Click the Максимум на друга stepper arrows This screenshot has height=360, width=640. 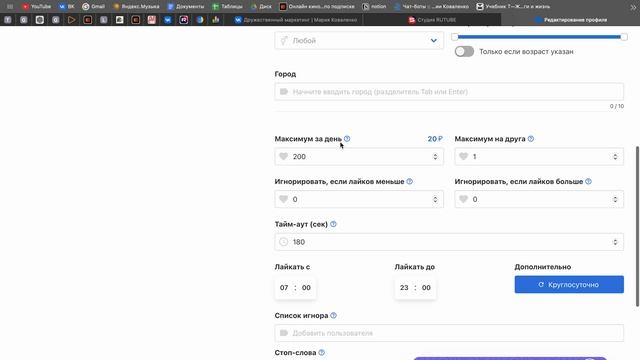click(x=615, y=157)
